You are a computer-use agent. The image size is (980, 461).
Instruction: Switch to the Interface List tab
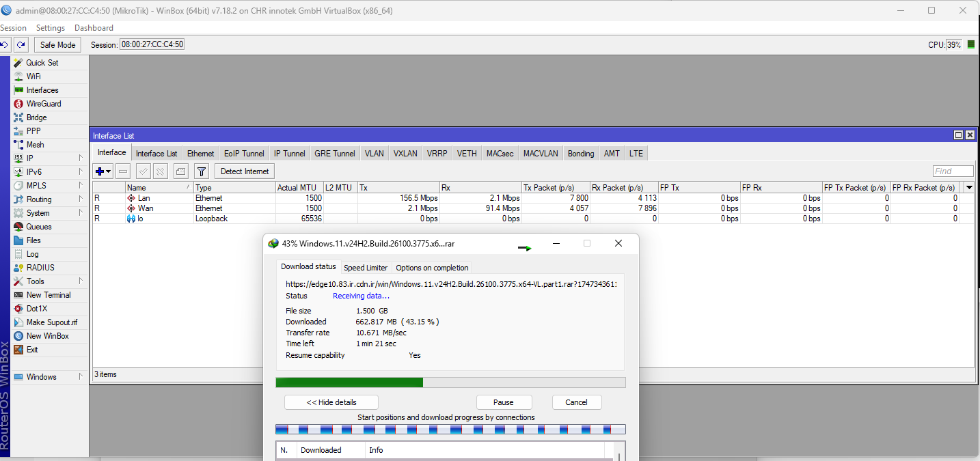[156, 154]
